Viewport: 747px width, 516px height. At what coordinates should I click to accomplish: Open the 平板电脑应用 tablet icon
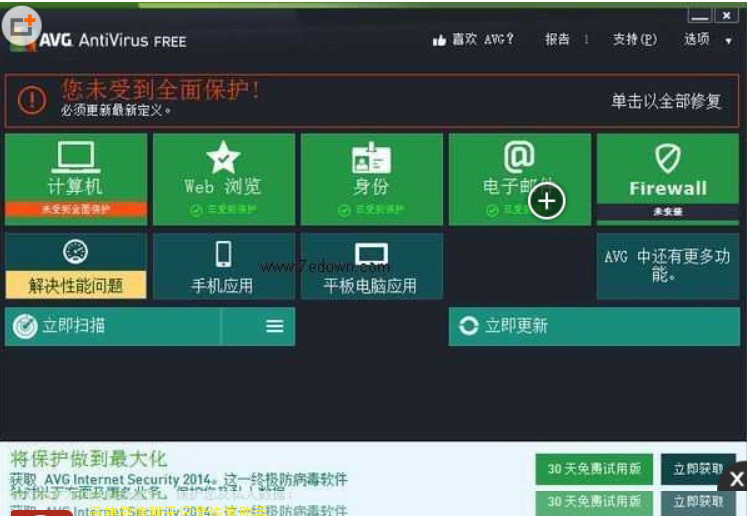tap(372, 254)
